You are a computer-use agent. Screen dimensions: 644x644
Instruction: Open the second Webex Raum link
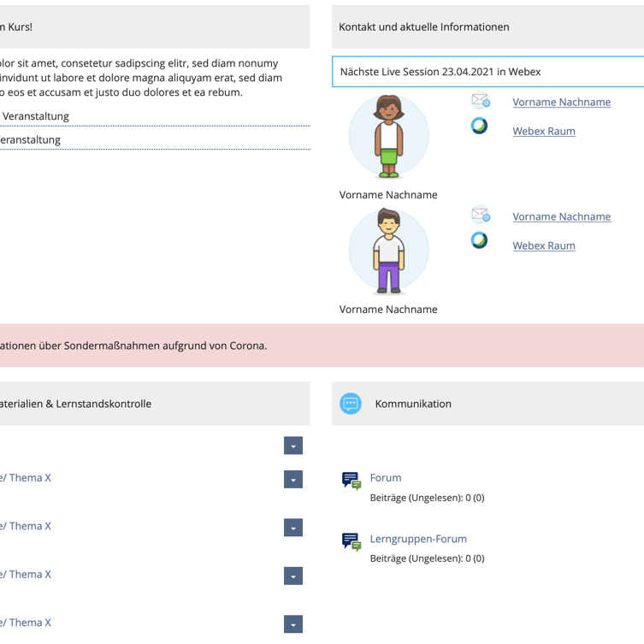(x=544, y=245)
